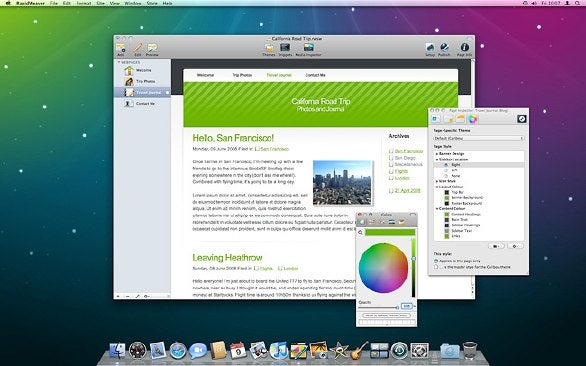This screenshot has height=366, width=586.
Task: Click Trip Photos tab in page preview
Action: click(x=242, y=75)
